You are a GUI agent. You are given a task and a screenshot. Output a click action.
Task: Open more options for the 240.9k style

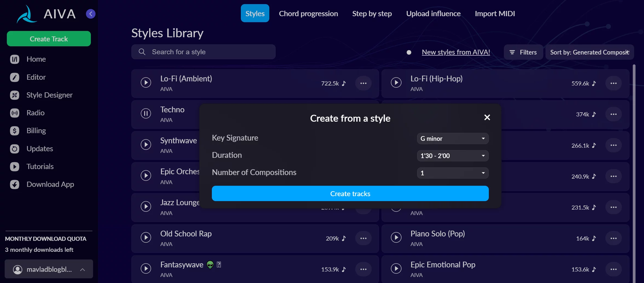[x=614, y=176]
